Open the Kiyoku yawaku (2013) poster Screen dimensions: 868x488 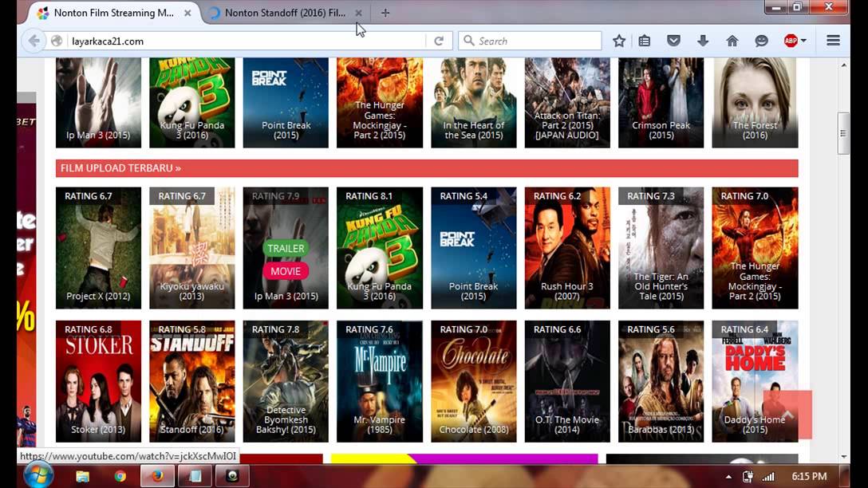coord(192,248)
